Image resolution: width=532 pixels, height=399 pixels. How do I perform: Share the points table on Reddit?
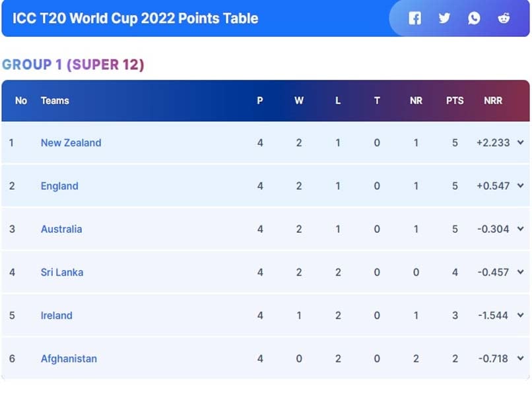click(504, 18)
